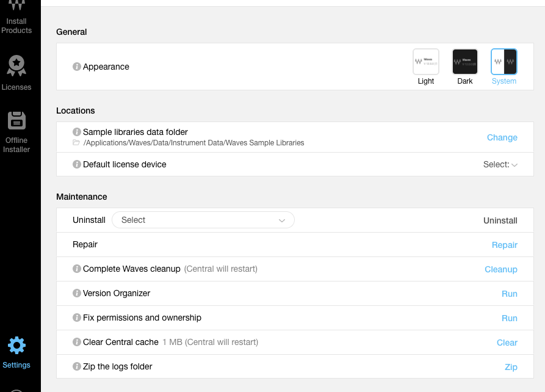
Task: Click the Dark label under appearance
Action: 464,81
